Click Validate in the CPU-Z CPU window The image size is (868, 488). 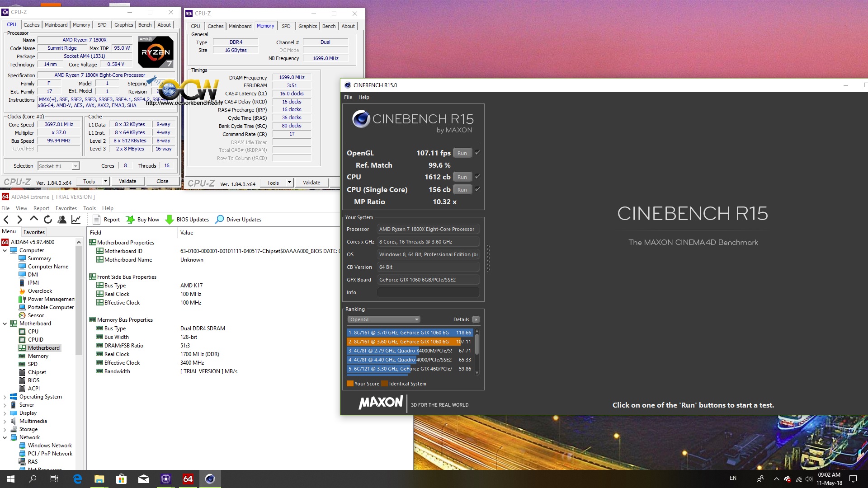point(127,181)
